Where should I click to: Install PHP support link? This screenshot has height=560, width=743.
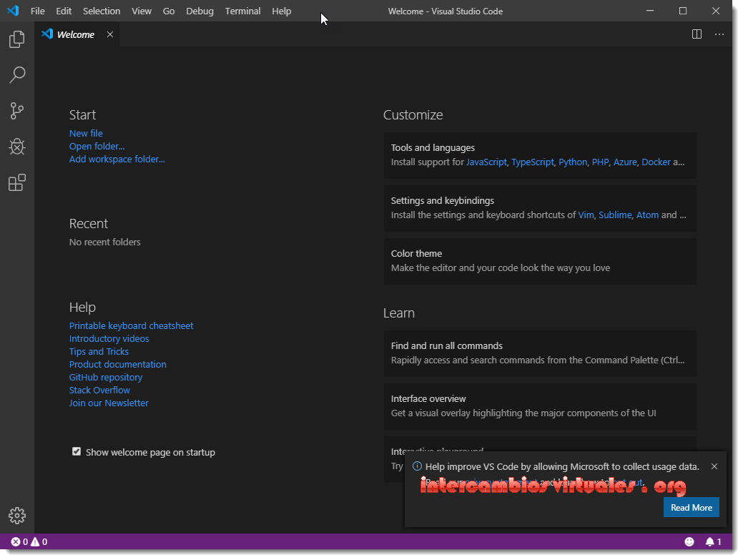coord(600,162)
